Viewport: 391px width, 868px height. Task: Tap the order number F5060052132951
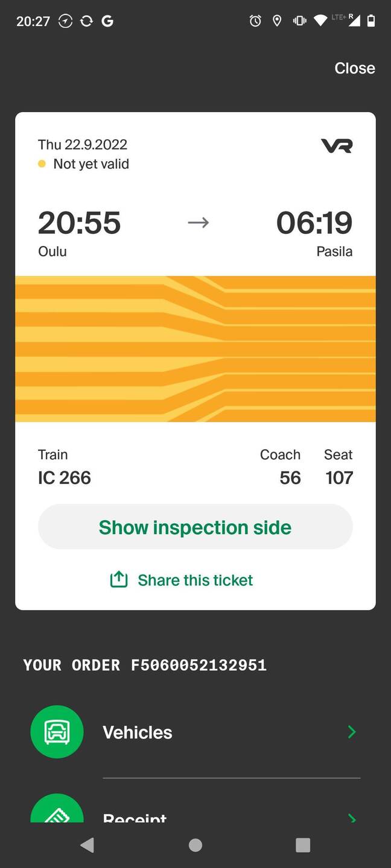pos(199,665)
